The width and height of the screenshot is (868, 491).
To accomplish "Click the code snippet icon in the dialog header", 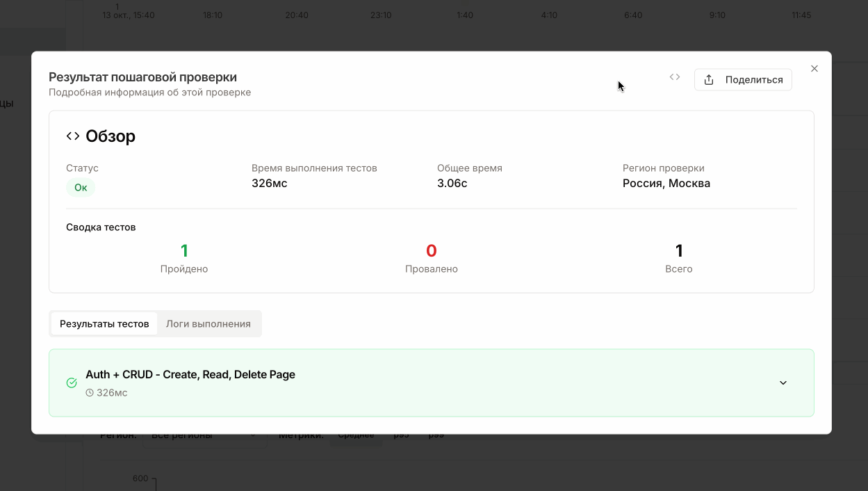I will [673, 77].
